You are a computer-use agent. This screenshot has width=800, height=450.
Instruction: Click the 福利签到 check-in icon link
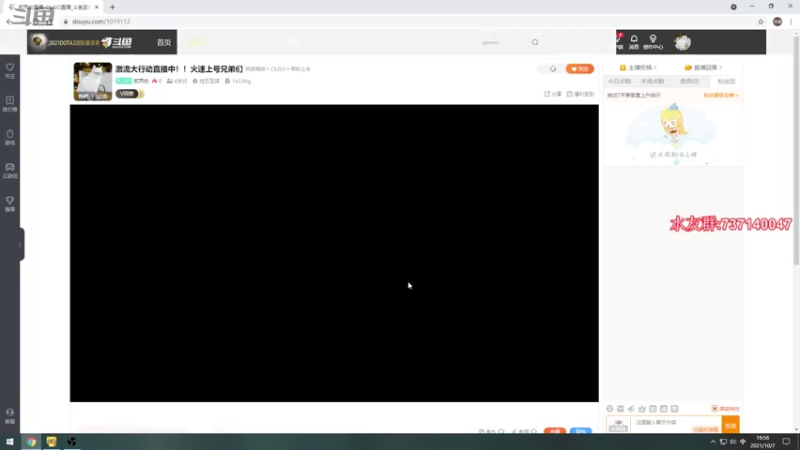pyautogui.click(x=581, y=94)
